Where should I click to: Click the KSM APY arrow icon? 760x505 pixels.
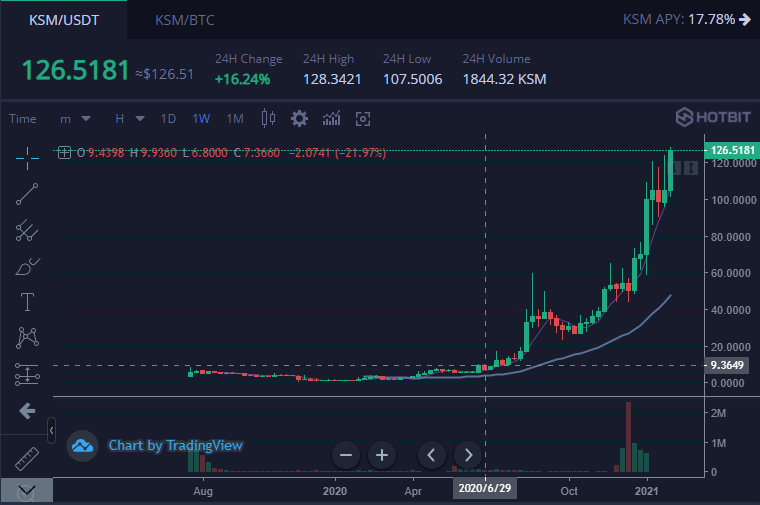(744, 19)
